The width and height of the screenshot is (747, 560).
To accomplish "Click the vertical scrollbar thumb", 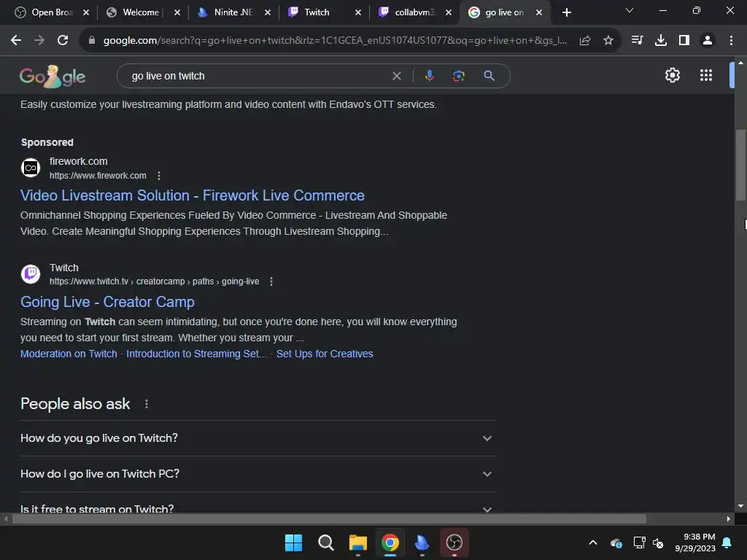I will click(740, 166).
